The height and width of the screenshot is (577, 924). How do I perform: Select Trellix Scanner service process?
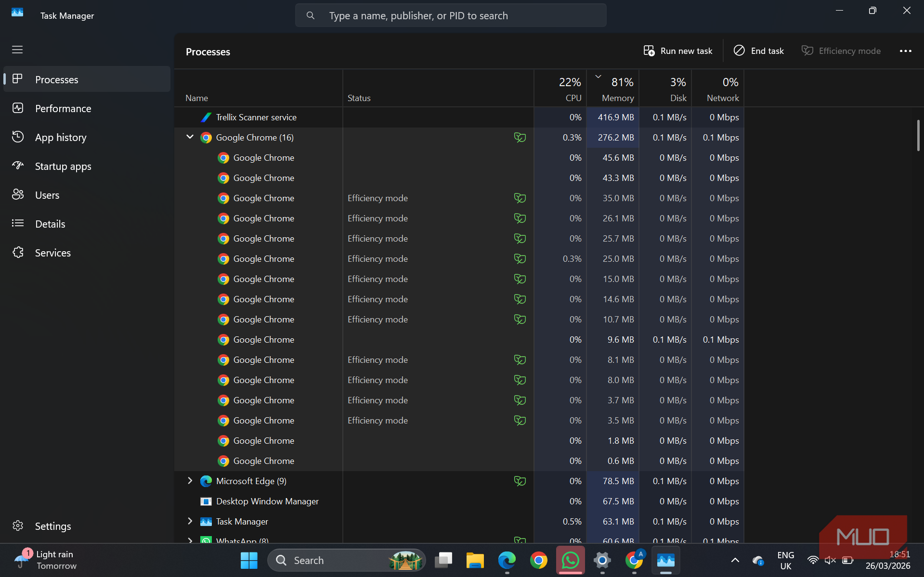point(459,117)
